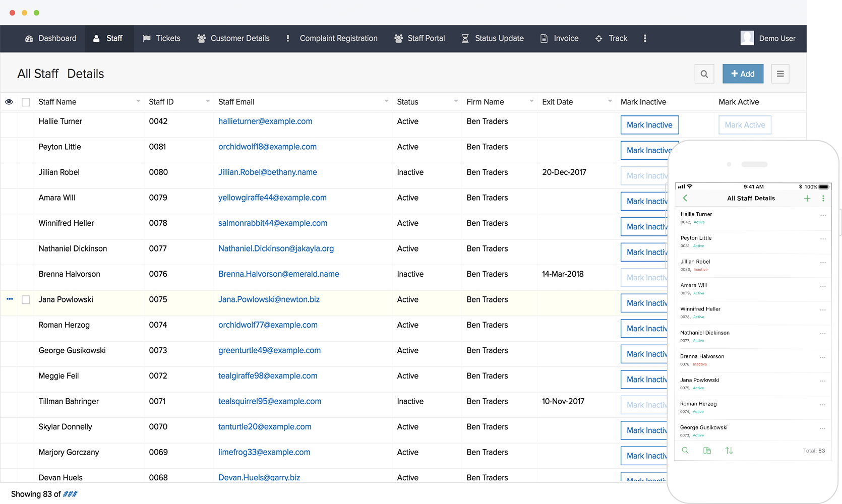Expand the Exit Date column dropdown arrow
Image resolution: width=842 pixels, height=504 pixels.
pos(610,101)
